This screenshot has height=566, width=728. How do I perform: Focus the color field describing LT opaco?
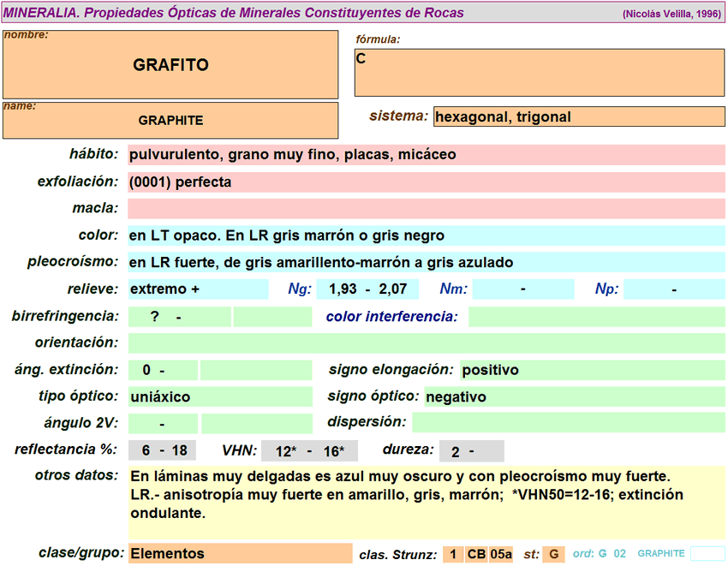(427, 235)
